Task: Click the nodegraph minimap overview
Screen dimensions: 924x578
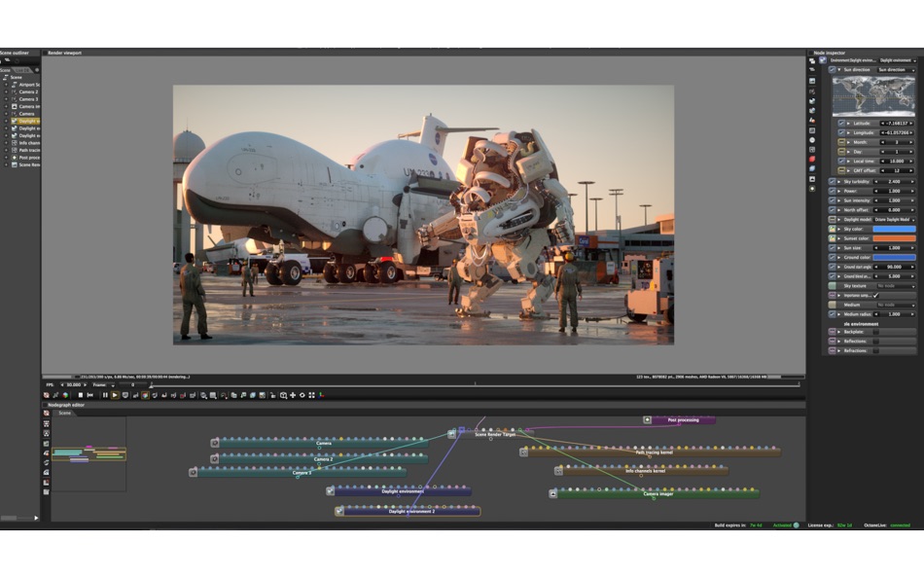Action: pyautogui.click(x=89, y=454)
